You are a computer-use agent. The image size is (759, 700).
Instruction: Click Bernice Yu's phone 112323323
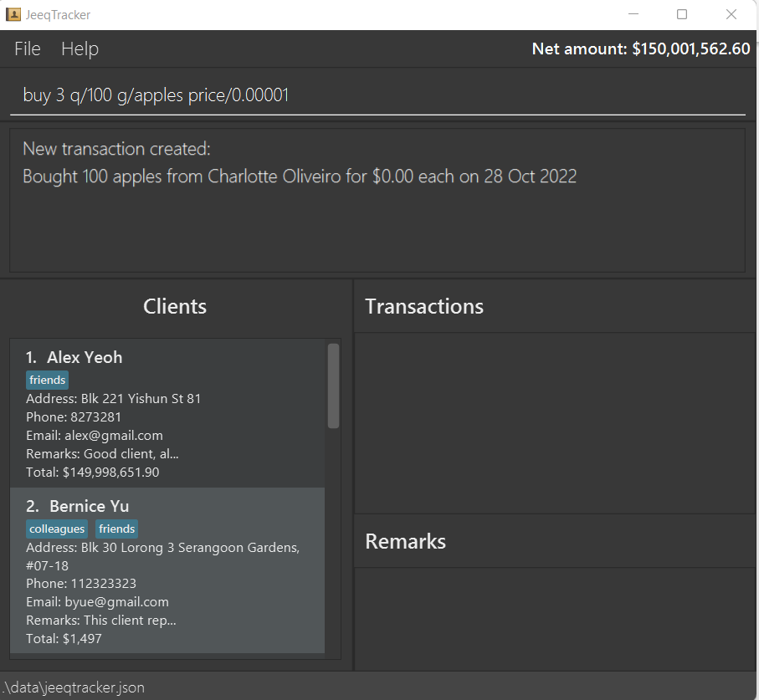[81, 584]
